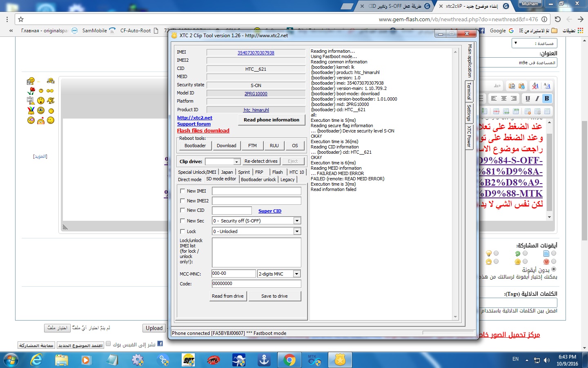Click the Windows Start button
The height and width of the screenshot is (368, 588).
pyautogui.click(x=11, y=360)
